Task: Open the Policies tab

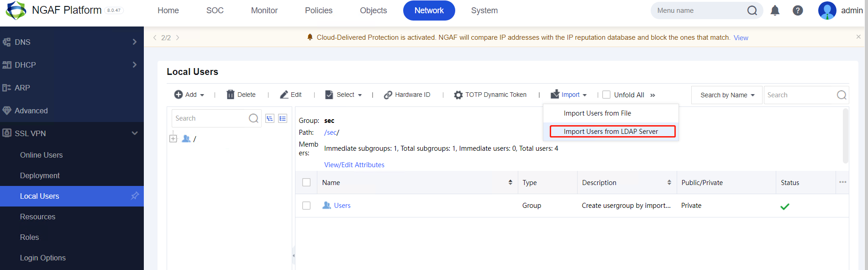Action: click(319, 11)
